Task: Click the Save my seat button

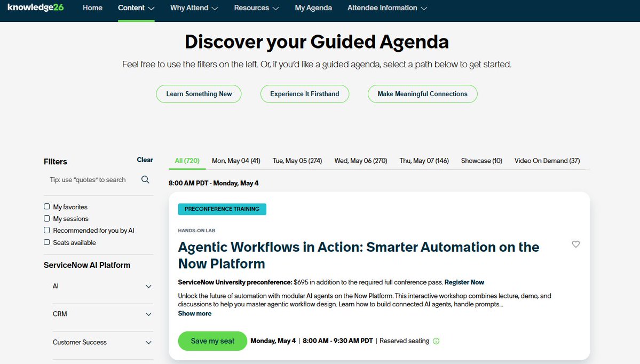Action: pos(212,341)
